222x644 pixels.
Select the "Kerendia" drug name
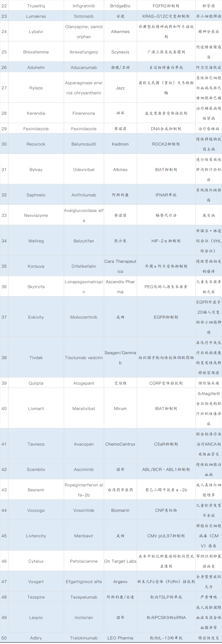(36, 113)
